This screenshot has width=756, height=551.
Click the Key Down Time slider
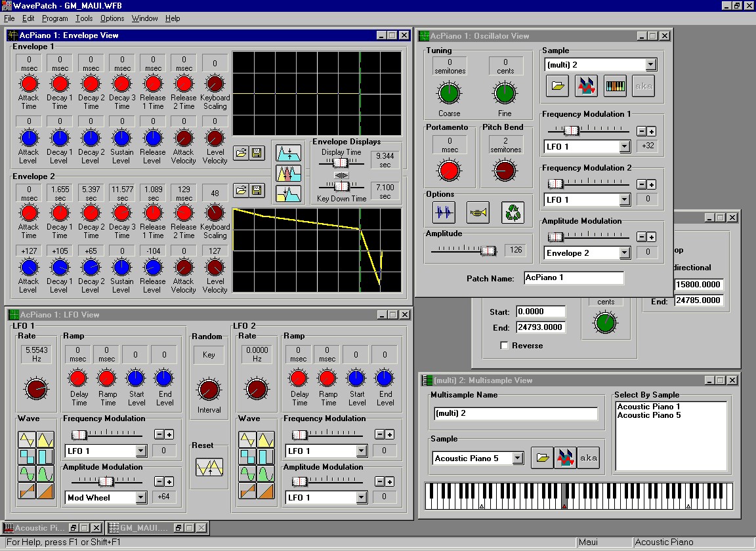[341, 186]
